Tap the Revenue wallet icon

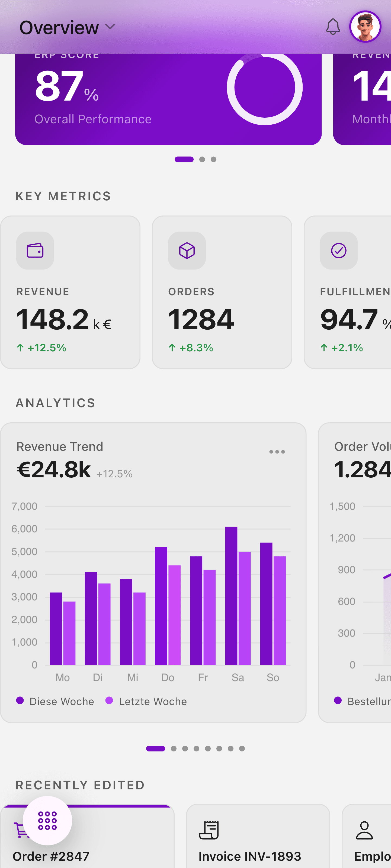click(35, 250)
